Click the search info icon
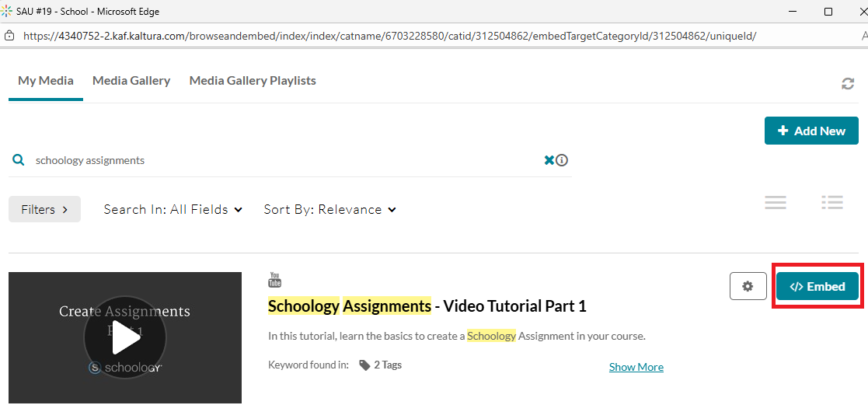868x419 pixels. [562, 160]
